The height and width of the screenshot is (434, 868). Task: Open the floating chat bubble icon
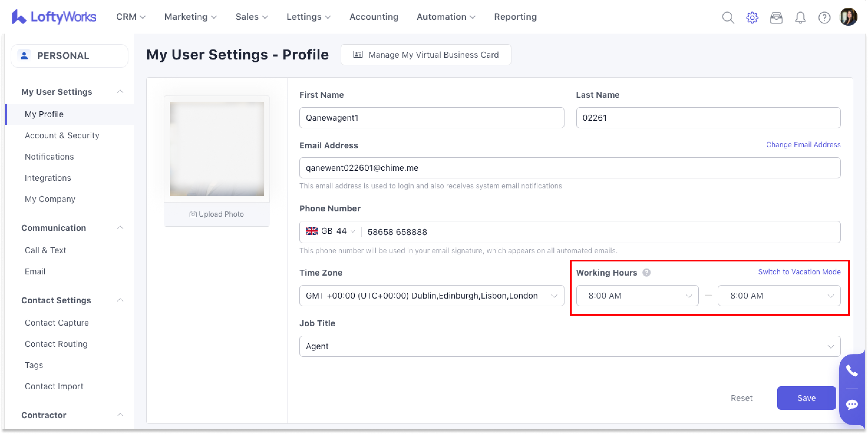coord(852,404)
